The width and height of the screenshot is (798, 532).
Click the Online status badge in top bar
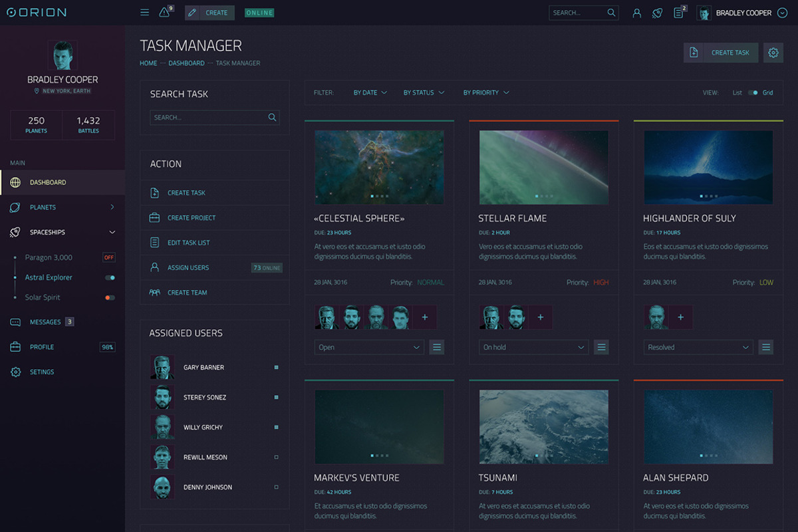[259, 13]
